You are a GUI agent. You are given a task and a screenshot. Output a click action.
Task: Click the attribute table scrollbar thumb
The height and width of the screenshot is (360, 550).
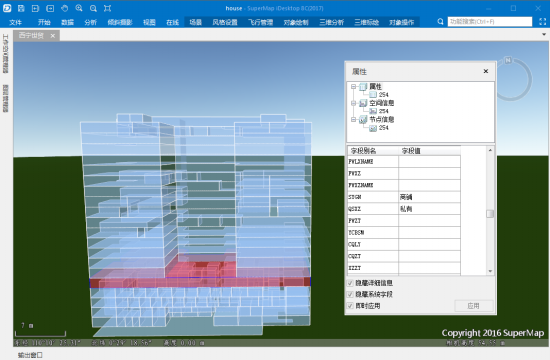490,213
